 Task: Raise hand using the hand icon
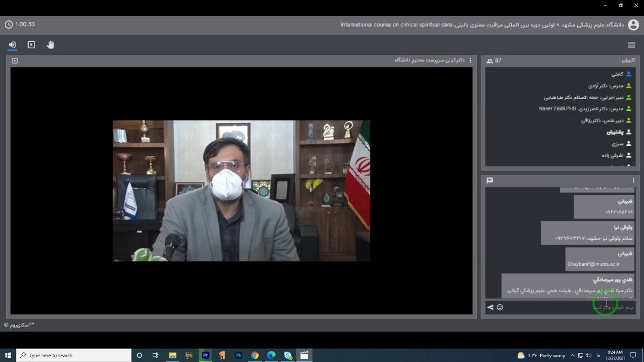pos(51,45)
